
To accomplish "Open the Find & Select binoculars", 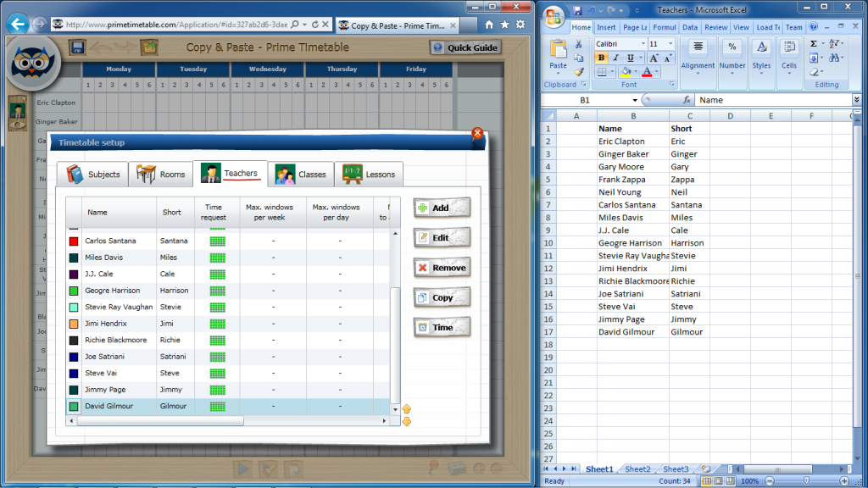I will coord(834,58).
